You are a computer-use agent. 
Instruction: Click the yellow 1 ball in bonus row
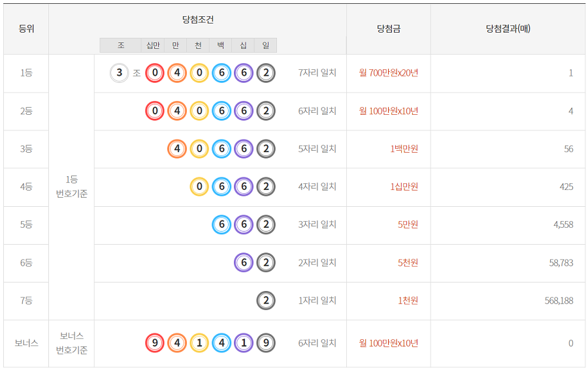pos(199,343)
